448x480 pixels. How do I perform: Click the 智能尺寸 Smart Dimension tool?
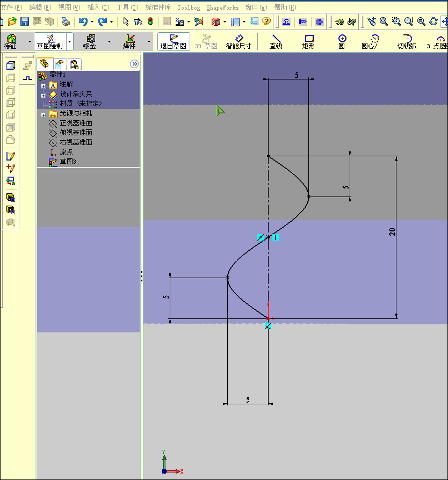tap(239, 42)
